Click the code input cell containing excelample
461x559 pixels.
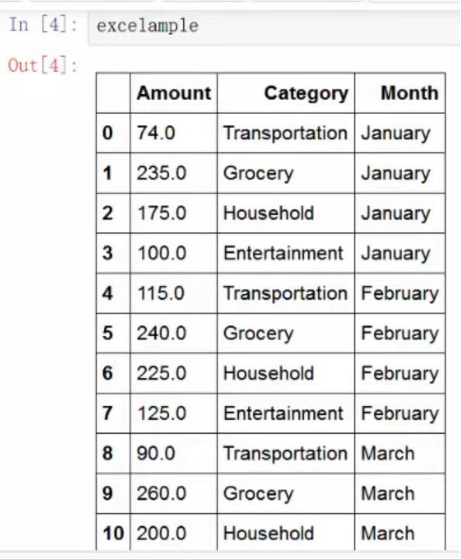[x=274, y=26]
